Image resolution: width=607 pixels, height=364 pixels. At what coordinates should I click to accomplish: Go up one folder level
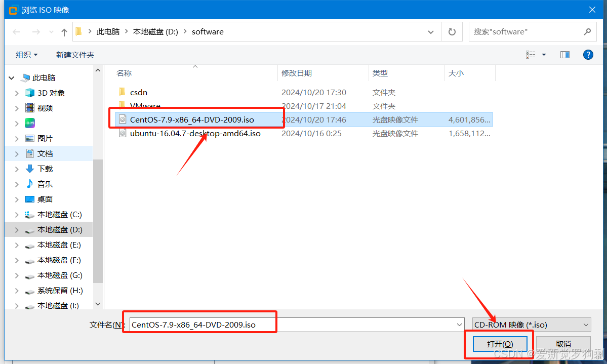click(64, 32)
